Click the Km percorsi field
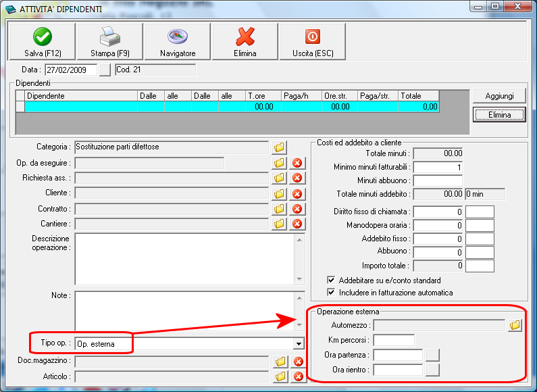The height and width of the screenshot is (392, 537). [x=394, y=340]
